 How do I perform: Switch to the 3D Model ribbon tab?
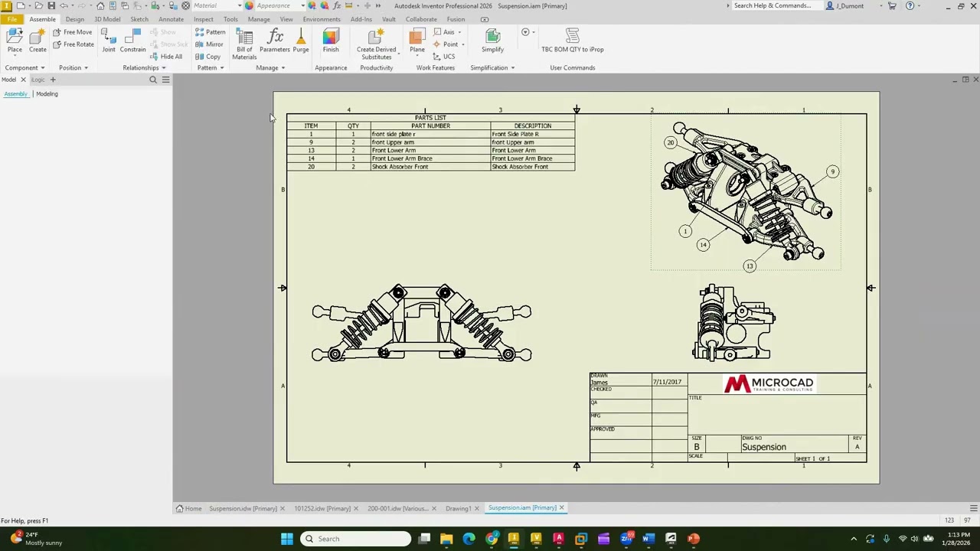point(107,19)
